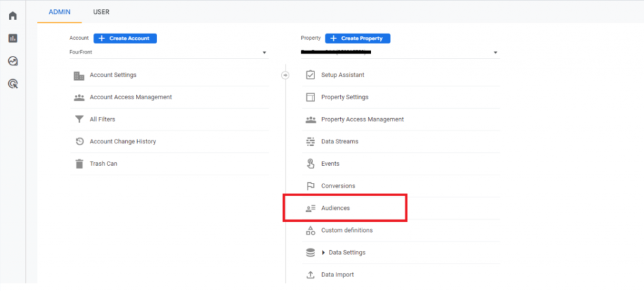Viewport: 644px width, 291px height.
Task: Click the Create Property button
Action: (x=358, y=38)
